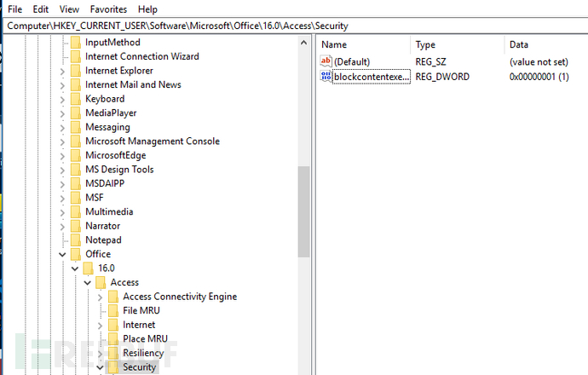
Task: Select the InputMethod folder icon
Action: click(76, 42)
